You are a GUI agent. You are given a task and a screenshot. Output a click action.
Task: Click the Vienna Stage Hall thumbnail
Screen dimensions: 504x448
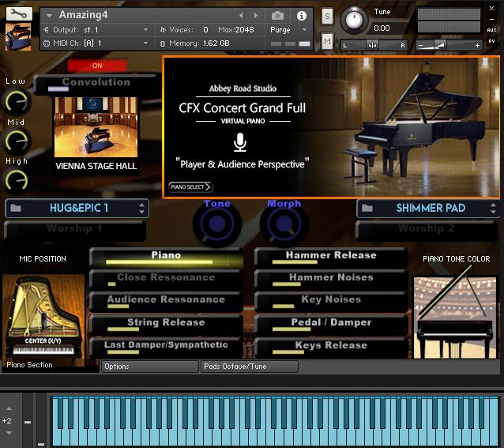click(96, 127)
